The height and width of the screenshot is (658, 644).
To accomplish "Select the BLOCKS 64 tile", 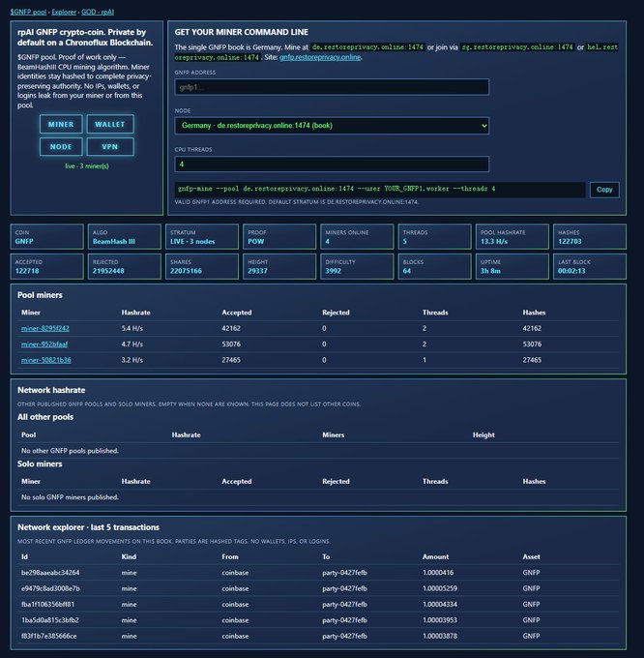I will coord(435,266).
